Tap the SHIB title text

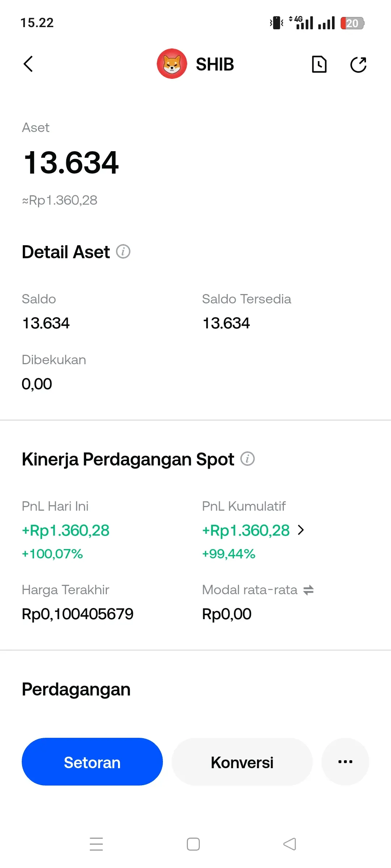[x=215, y=64]
